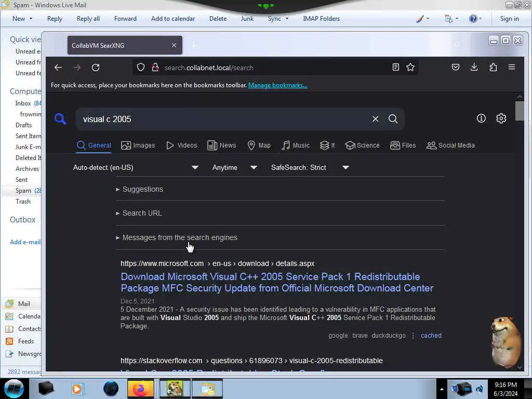Click Sign in in Windows Live Mail
The width and height of the screenshot is (532, 399).
click(509, 19)
